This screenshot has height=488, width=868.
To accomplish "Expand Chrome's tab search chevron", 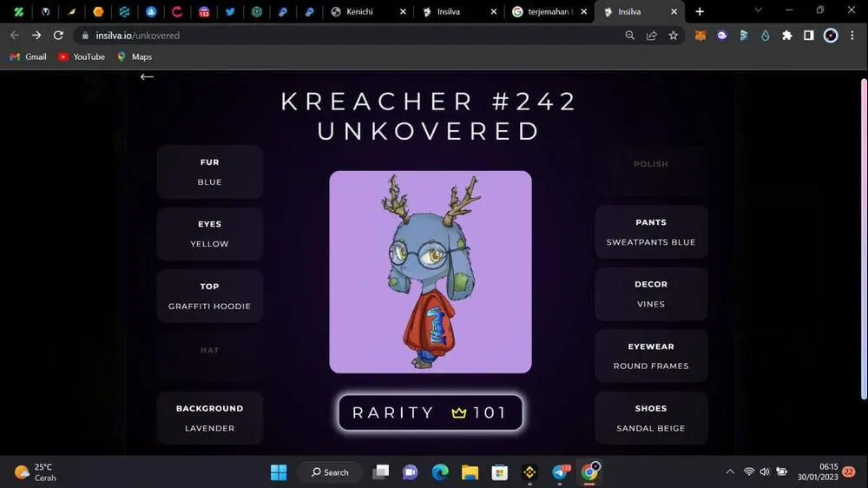I will click(758, 11).
